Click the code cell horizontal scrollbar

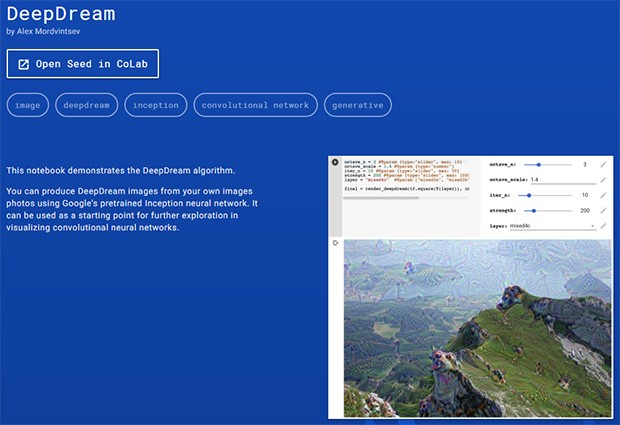(381, 198)
